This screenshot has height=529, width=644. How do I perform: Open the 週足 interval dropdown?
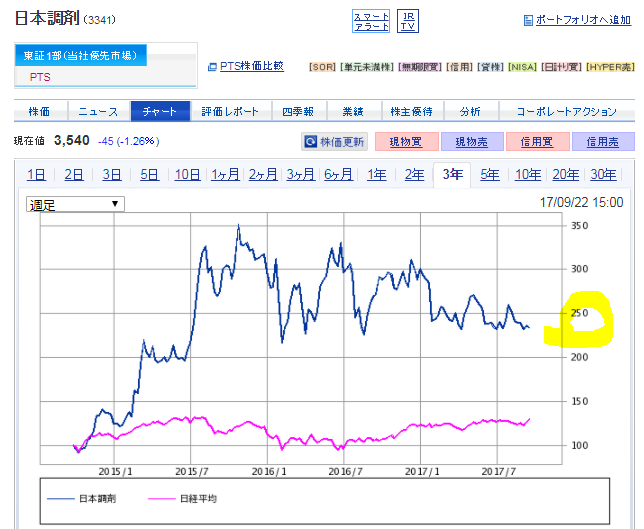pyautogui.click(x=75, y=204)
